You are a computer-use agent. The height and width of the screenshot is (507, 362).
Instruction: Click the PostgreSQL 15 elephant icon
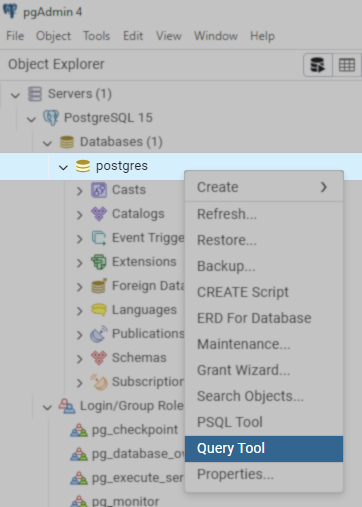tap(51, 118)
